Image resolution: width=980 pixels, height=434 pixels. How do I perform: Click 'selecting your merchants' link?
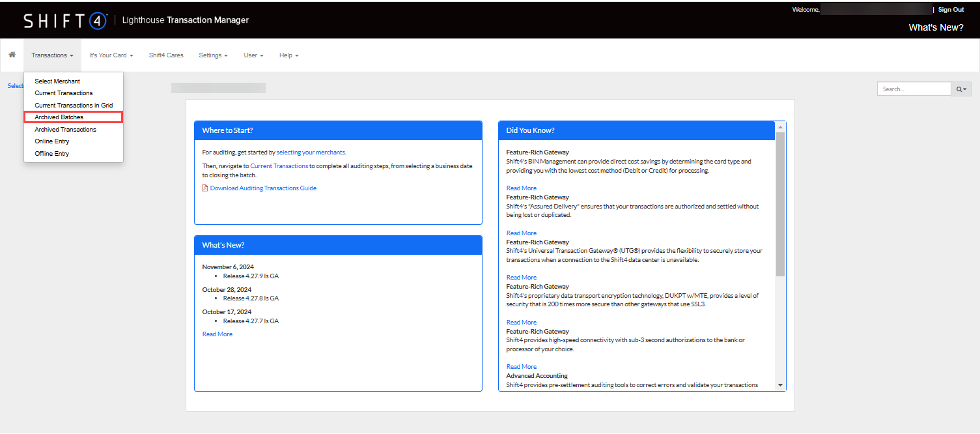311,152
